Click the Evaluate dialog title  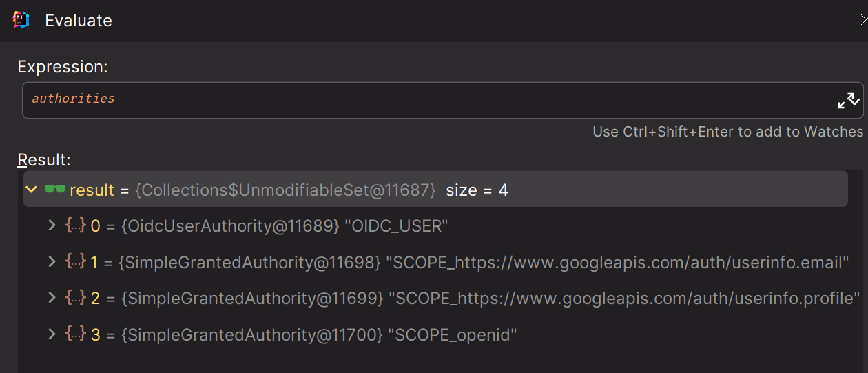[x=79, y=21]
